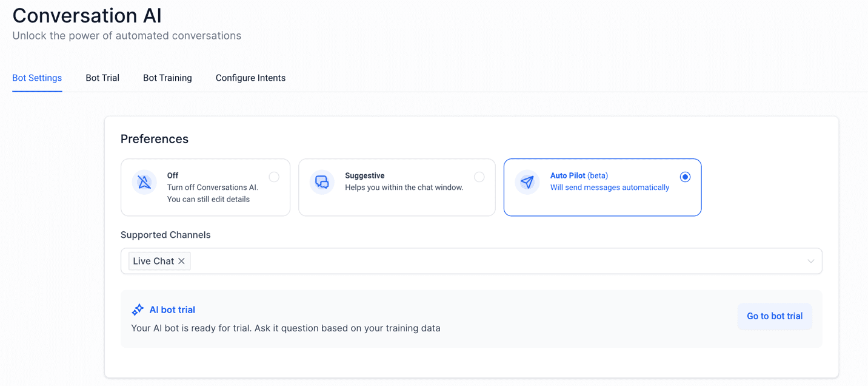Select the Bot Settings tab
This screenshot has height=386, width=868.
click(x=37, y=78)
